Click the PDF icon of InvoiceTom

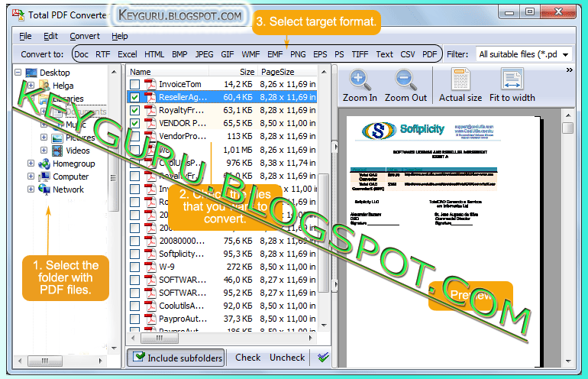pyautogui.click(x=150, y=84)
